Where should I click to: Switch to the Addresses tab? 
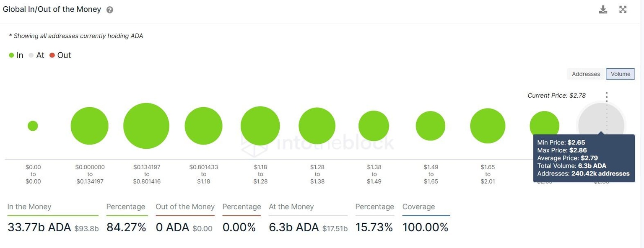pos(585,74)
